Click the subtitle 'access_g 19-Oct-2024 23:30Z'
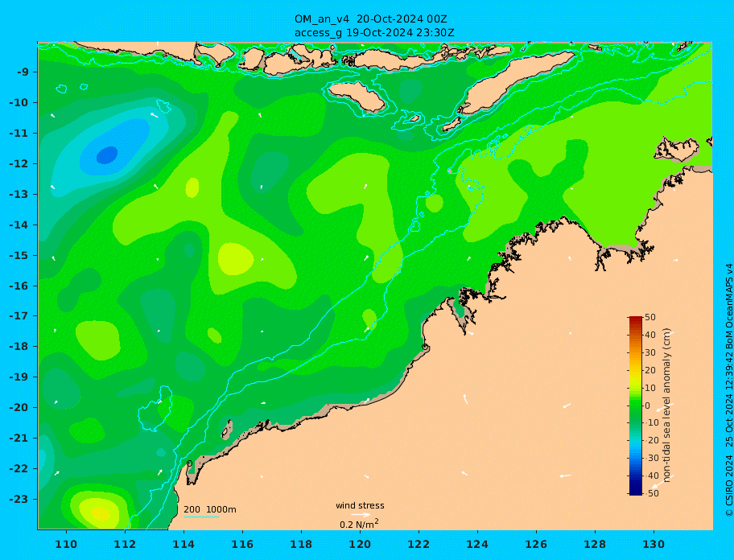 374,33
